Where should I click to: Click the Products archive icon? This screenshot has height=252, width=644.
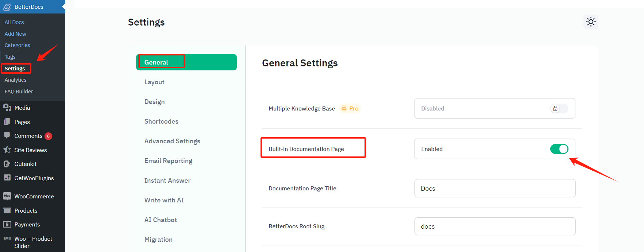pyautogui.click(x=7, y=210)
